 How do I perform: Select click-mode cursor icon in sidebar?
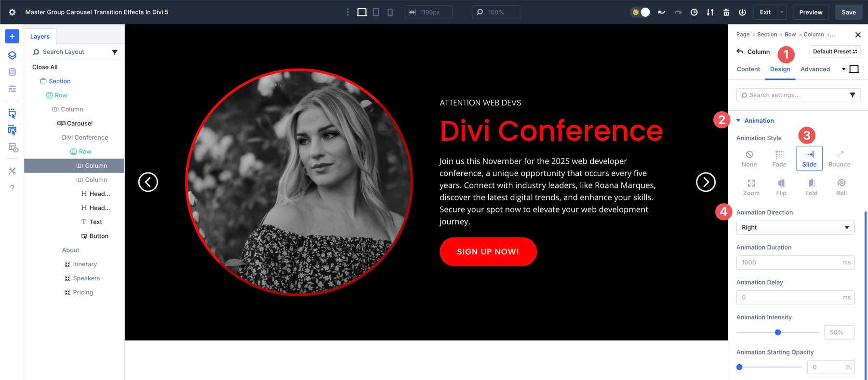12,114
